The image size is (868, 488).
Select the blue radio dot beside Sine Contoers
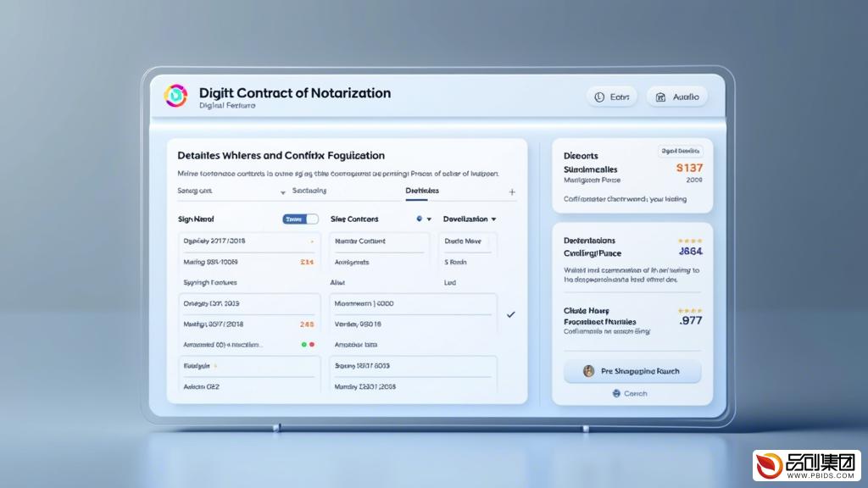(x=419, y=219)
